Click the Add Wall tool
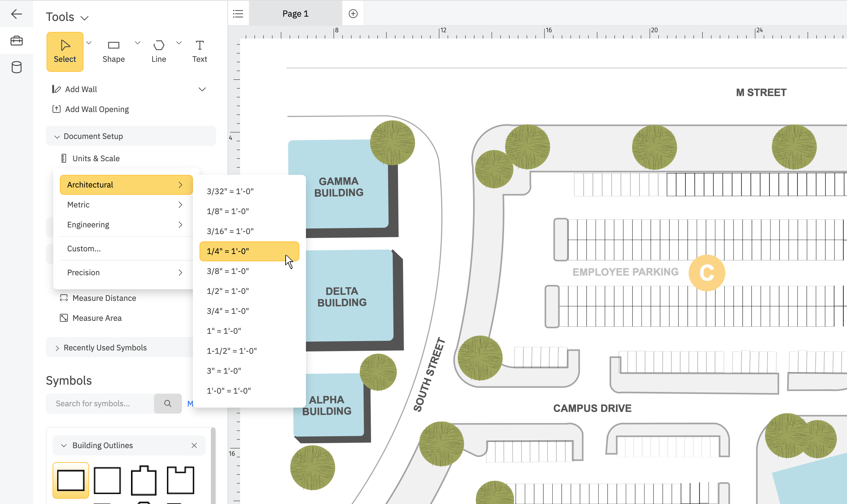 click(81, 89)
